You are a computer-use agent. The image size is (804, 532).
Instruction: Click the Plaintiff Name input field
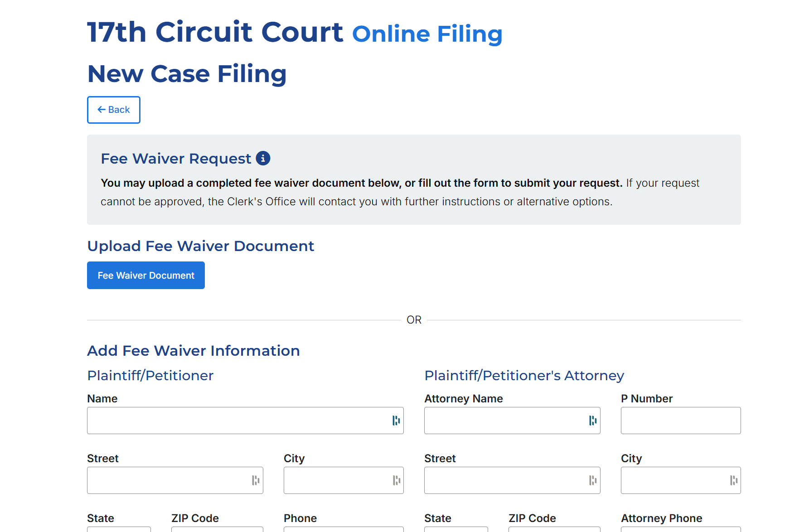pos(236,421)
